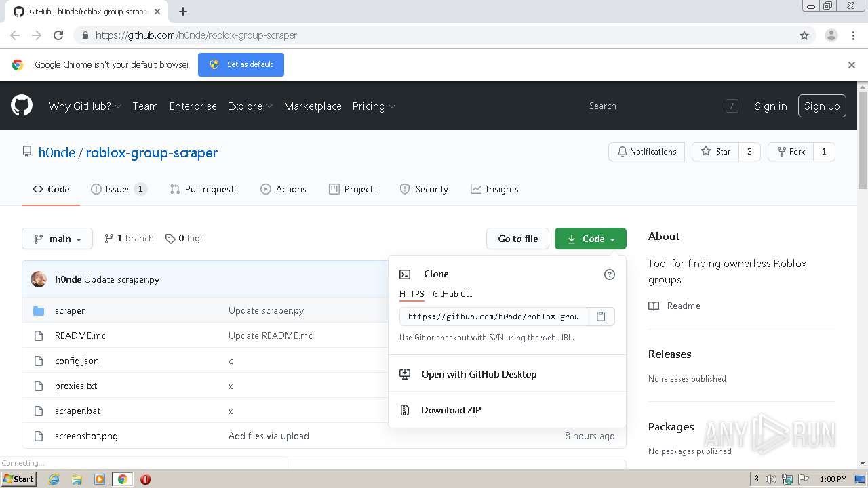
Task: Star the repository
Action: [x=715, y=152]
